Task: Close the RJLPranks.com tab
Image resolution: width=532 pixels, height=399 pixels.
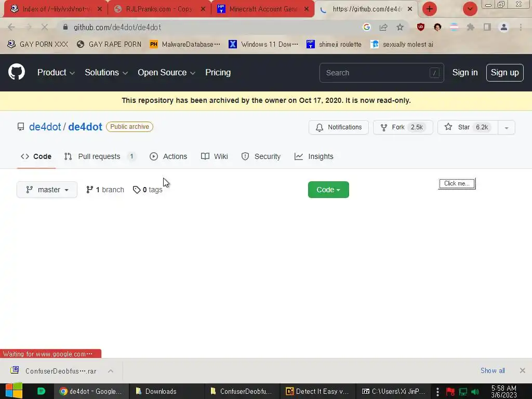Action: (x=203, y=9)
